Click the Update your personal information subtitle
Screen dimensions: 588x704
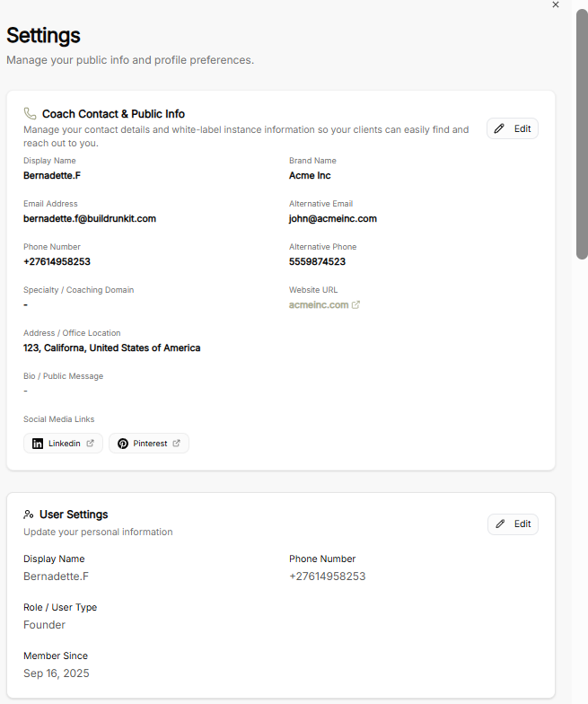[98, 532]
